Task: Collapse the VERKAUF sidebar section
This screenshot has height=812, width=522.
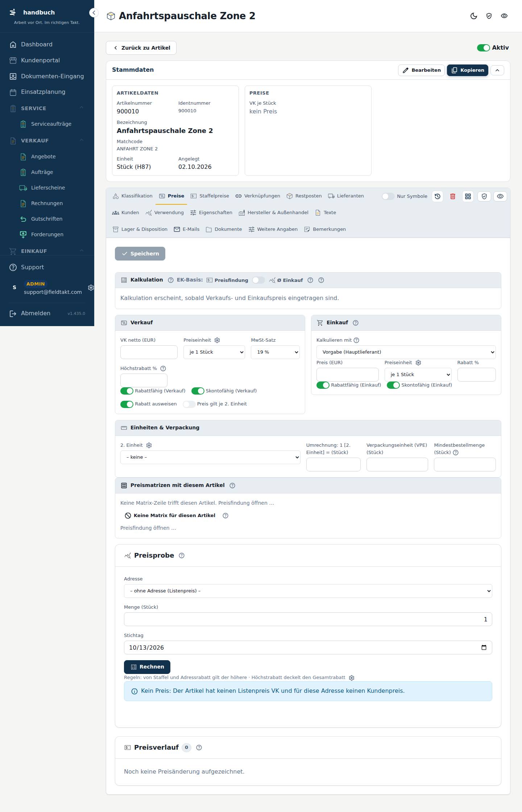Action: click(x=82, y=140)
